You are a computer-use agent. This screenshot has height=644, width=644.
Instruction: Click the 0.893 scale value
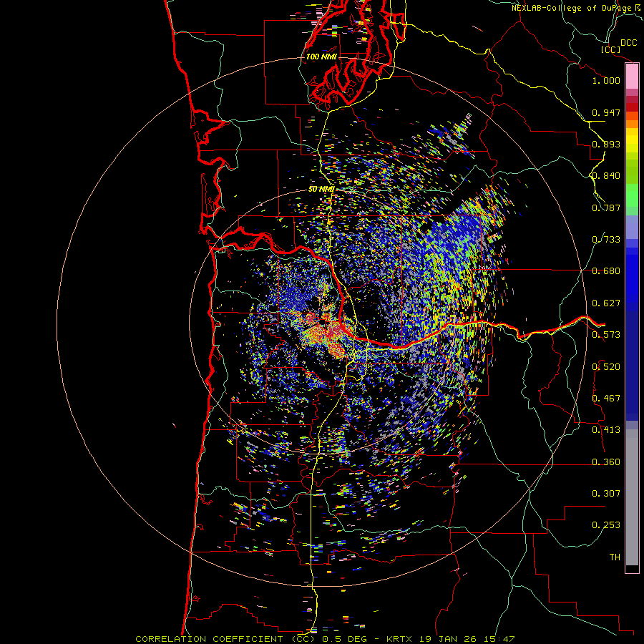point(606,144)
